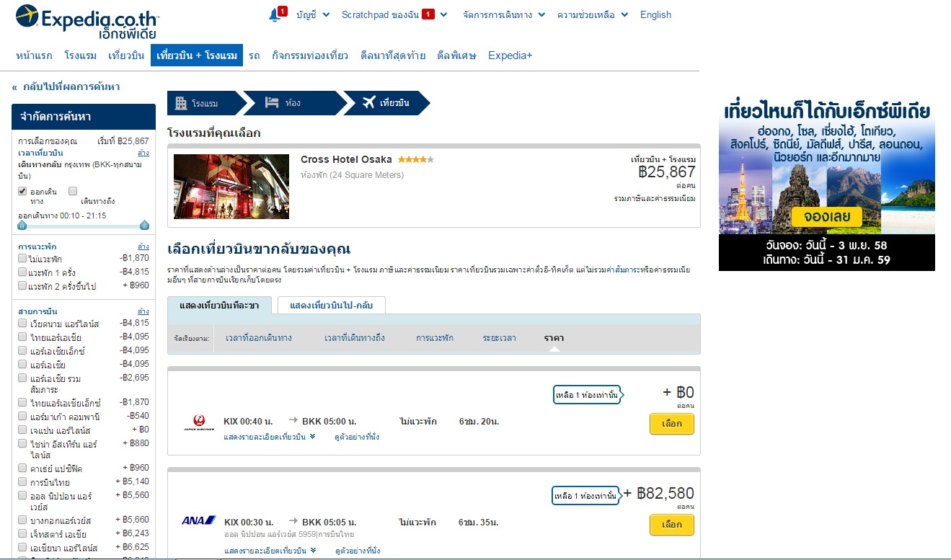Click the Scratchpad red badge counter
Image resolution: width=951 pixels, height=560 pixels.
[x=428, y=14]
